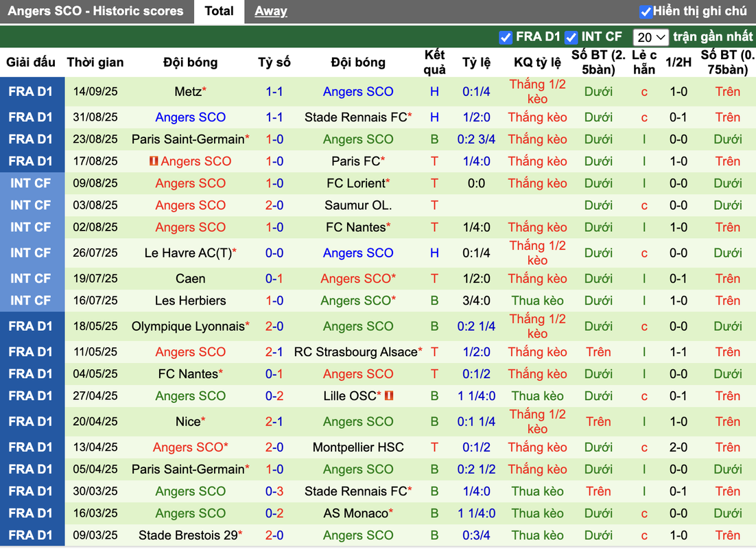
Task: Uncheck the INT CF league filter
Action: point(571,37)
